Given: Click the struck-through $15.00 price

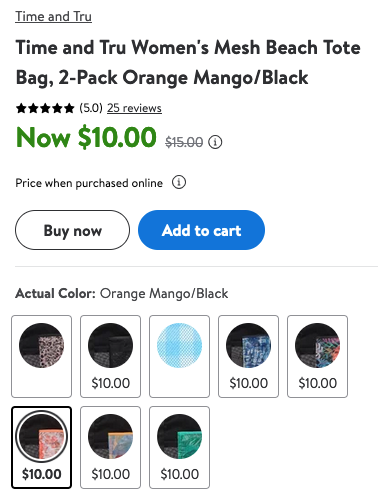Looking at the screenshot, I should [184, 142].
